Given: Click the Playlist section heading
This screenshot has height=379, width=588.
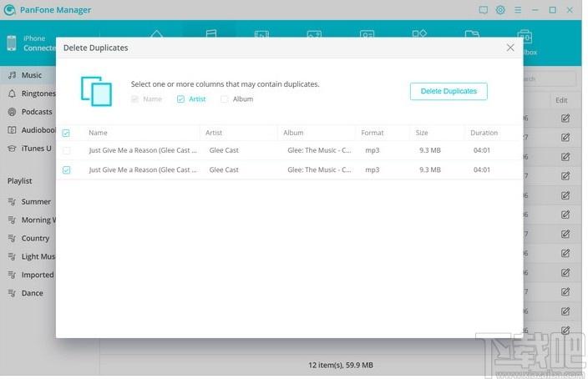Looking at the screenshot, I should [x=19, y=181].
